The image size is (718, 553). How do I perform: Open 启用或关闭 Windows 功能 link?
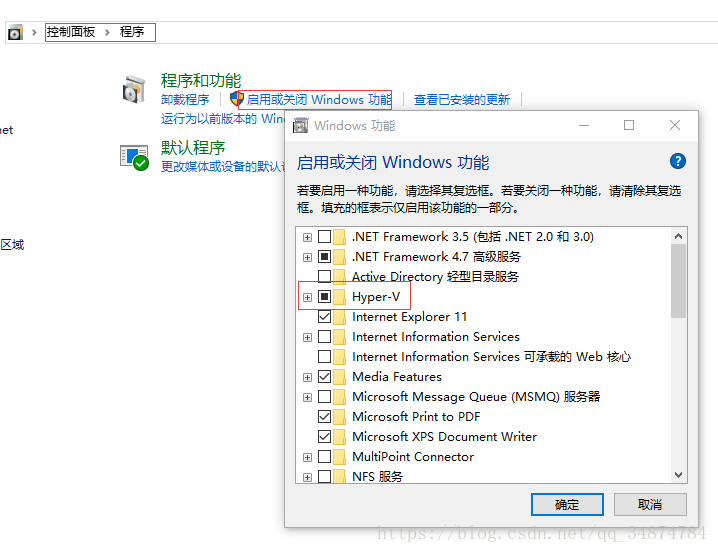coord(319,99)
